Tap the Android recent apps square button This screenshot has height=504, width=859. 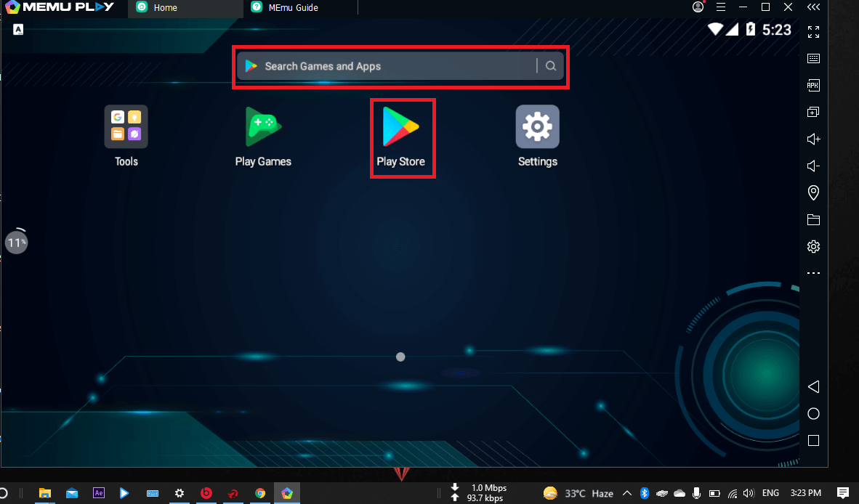[813, 441]
